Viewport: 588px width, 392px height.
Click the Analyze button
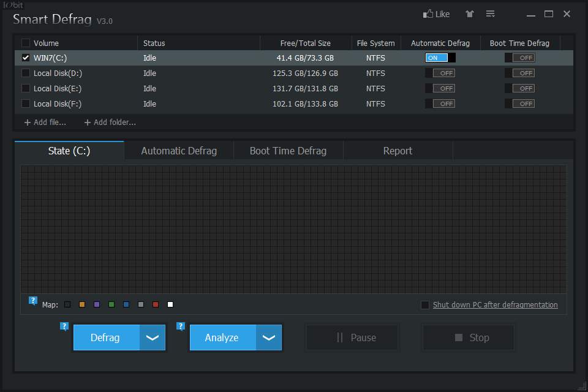pos(223,337)
